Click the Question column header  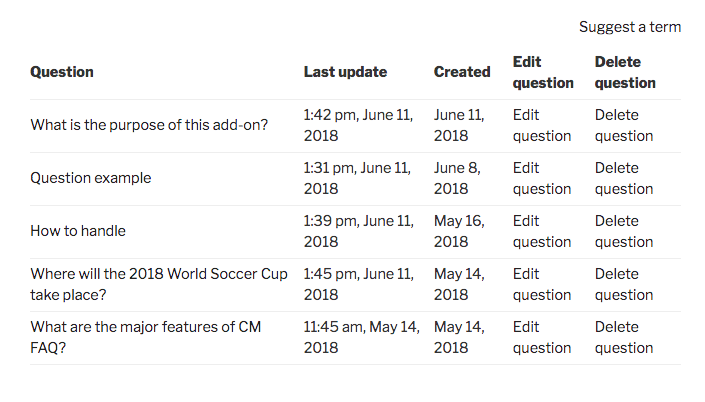click(x=62, y=72)
